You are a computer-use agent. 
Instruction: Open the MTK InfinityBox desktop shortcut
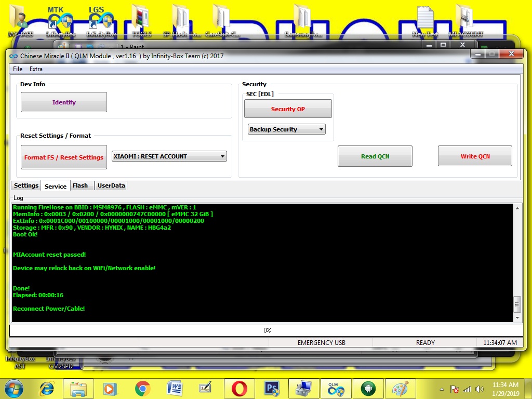pyautogui.click(x=60, y=21)
